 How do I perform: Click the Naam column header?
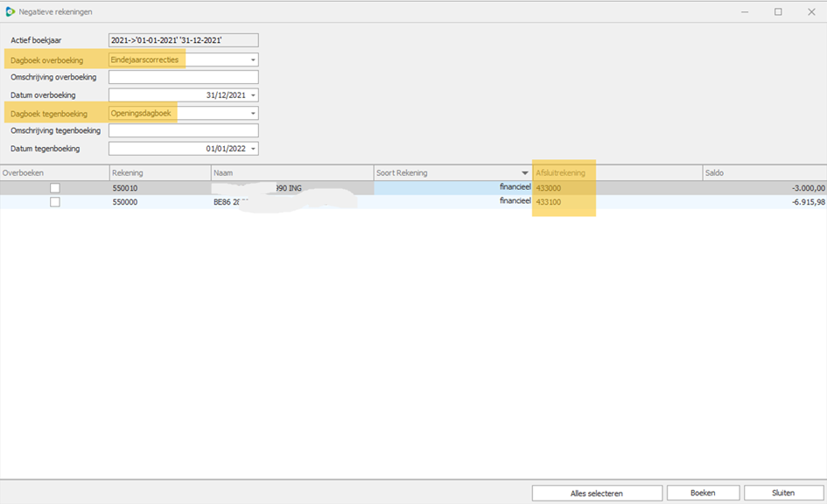point(291,173)
